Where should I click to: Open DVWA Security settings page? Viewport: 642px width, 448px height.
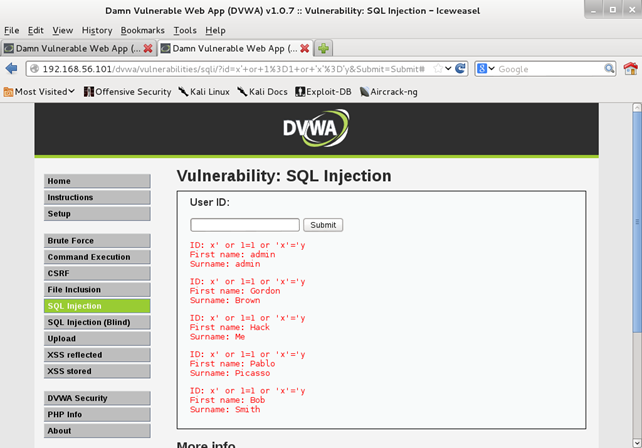[x=97, y=398]
